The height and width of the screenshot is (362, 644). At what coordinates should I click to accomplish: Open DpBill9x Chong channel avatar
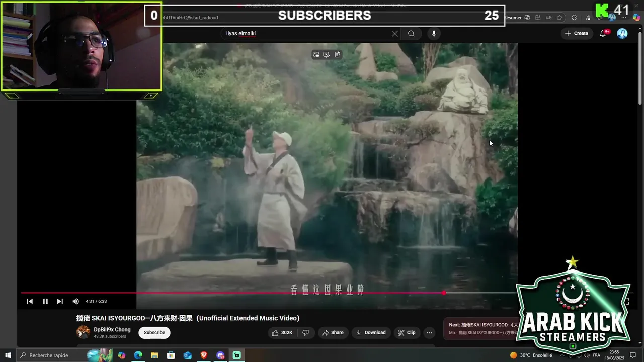(x=83, y=332)
